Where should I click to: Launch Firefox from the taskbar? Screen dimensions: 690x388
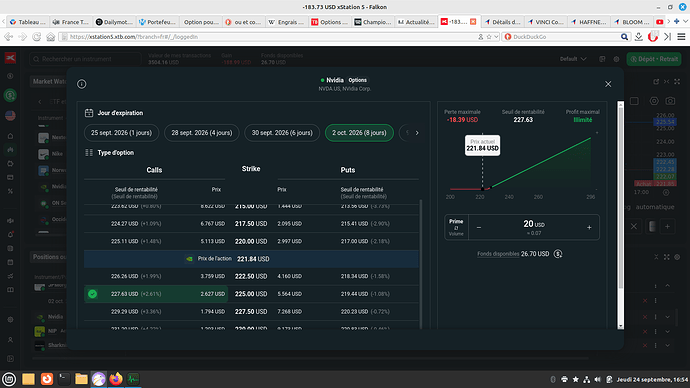pos(116,379)
